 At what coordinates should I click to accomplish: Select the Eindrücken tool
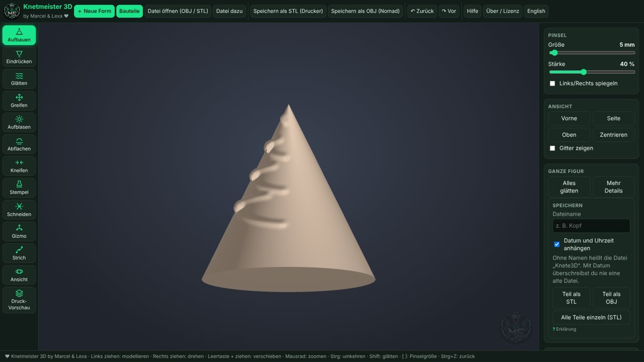(19, 57)
